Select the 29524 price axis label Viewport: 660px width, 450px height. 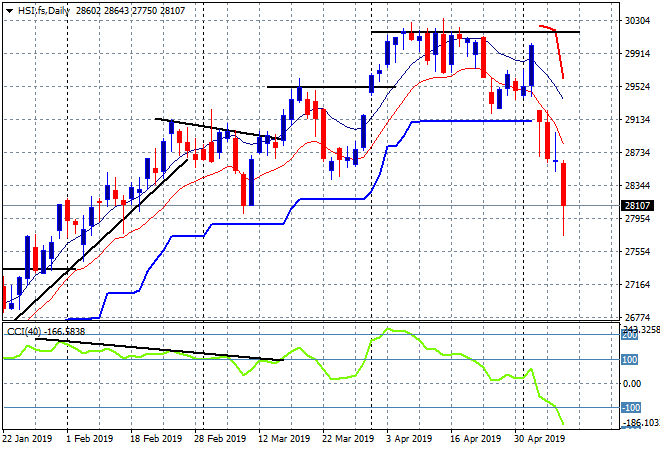[637, 87]
